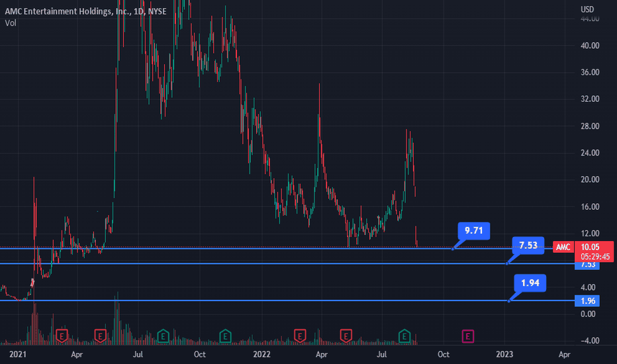This screenshot has height=364, width=617.
Task: Open the red earnings marker before Apr 2022
Action: pos(300,336)
